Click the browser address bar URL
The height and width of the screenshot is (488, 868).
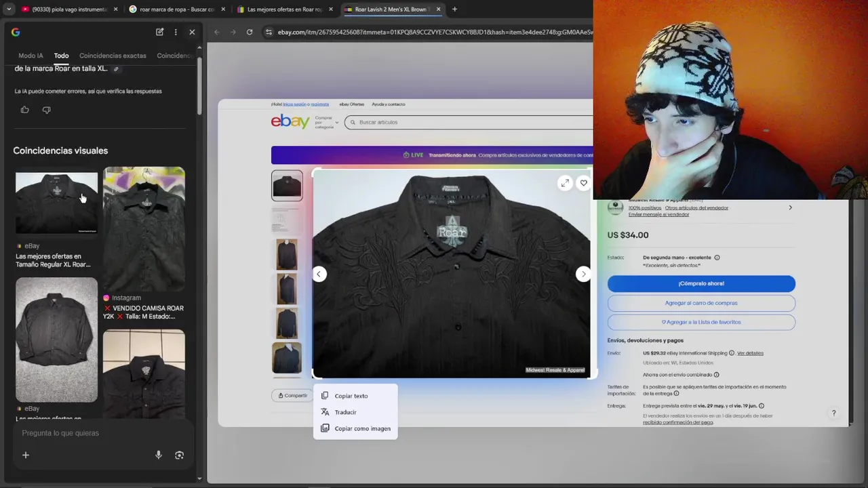point(434,32)
